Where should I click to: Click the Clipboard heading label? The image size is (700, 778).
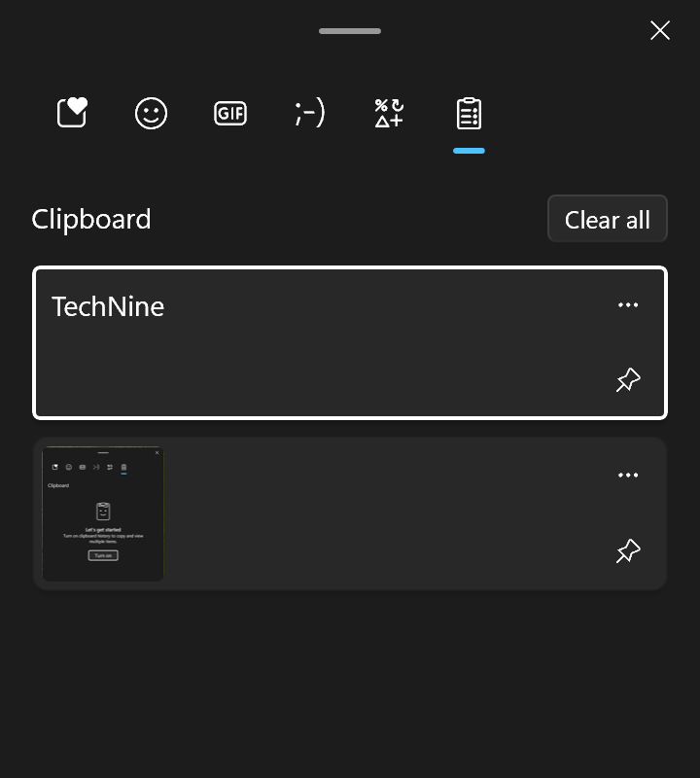click(91, 220)
